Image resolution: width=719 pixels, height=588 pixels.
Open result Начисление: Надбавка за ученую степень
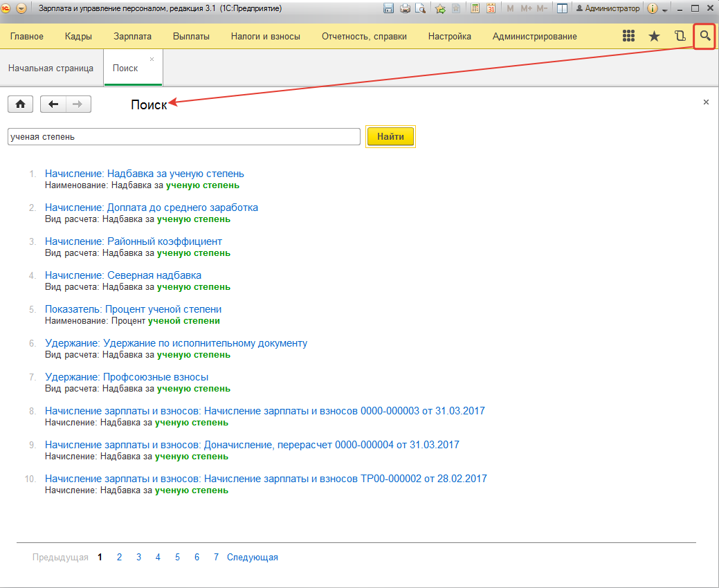[x=145, y=174]
